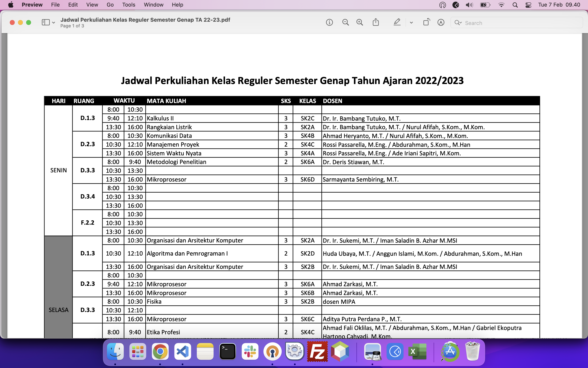Zoom in the PDF
This screenshot has width=588, height=368.
[360, 23]
